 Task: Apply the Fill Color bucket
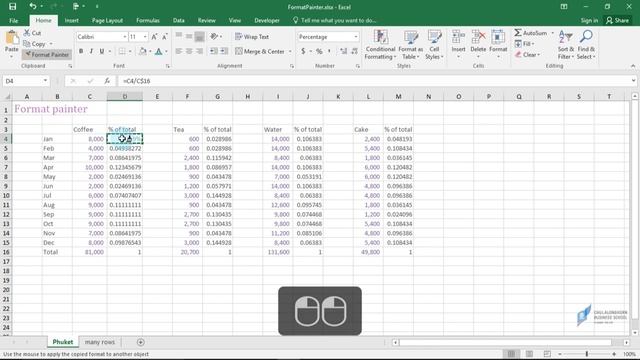[142, 51]
